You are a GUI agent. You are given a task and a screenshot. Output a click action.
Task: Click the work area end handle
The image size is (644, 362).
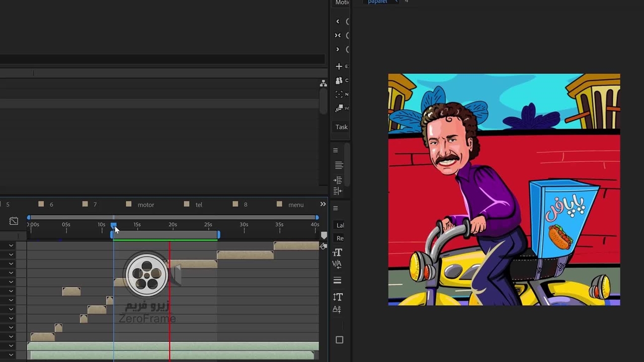pos(218,235)
